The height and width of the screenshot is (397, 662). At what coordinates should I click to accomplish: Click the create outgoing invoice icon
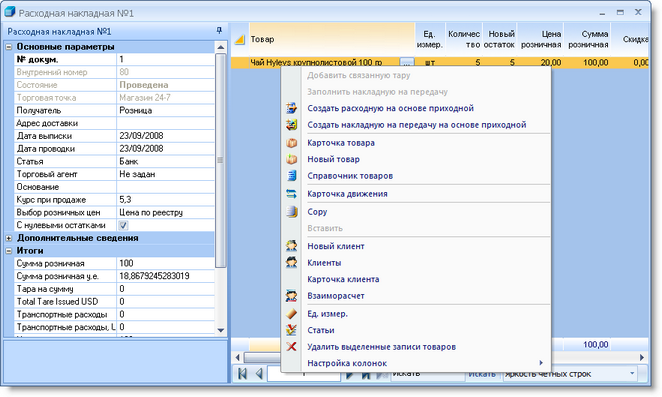click(x=291, y=108)
